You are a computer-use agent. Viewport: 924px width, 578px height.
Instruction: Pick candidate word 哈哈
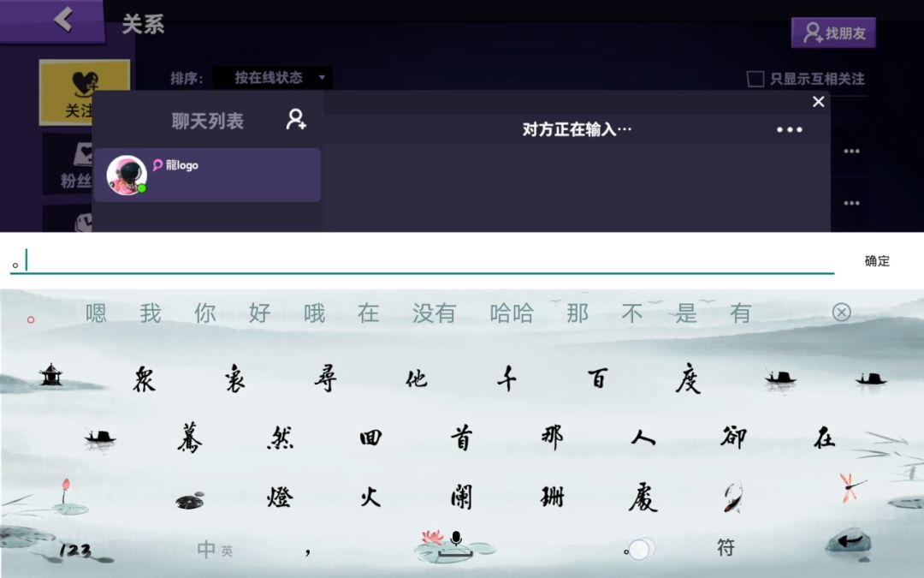tap(512, 313)
